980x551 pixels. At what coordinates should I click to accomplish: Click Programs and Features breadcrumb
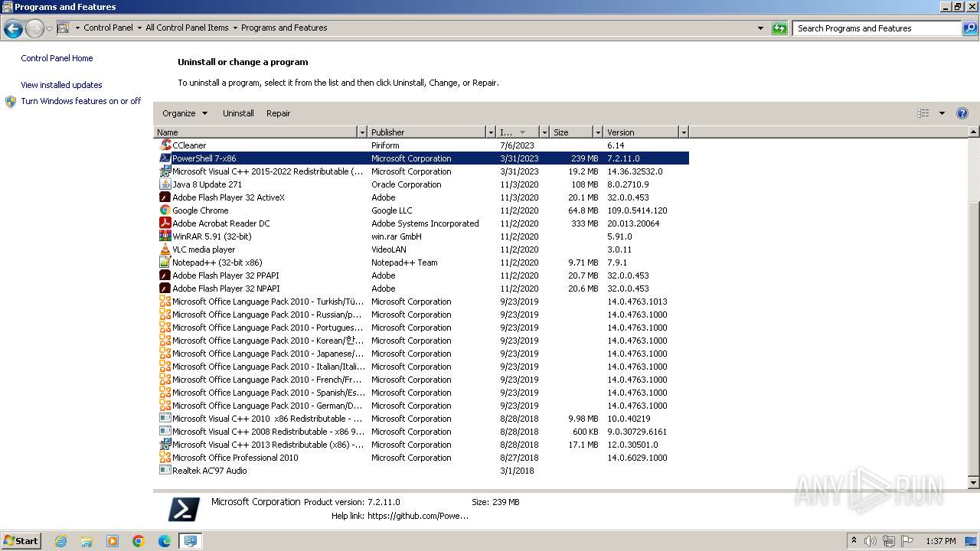point(284,28)
